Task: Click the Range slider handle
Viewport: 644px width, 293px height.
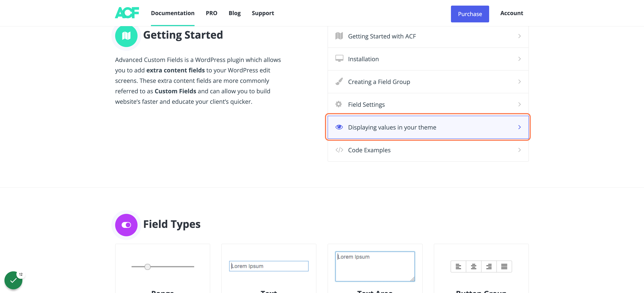Action: 148,267
